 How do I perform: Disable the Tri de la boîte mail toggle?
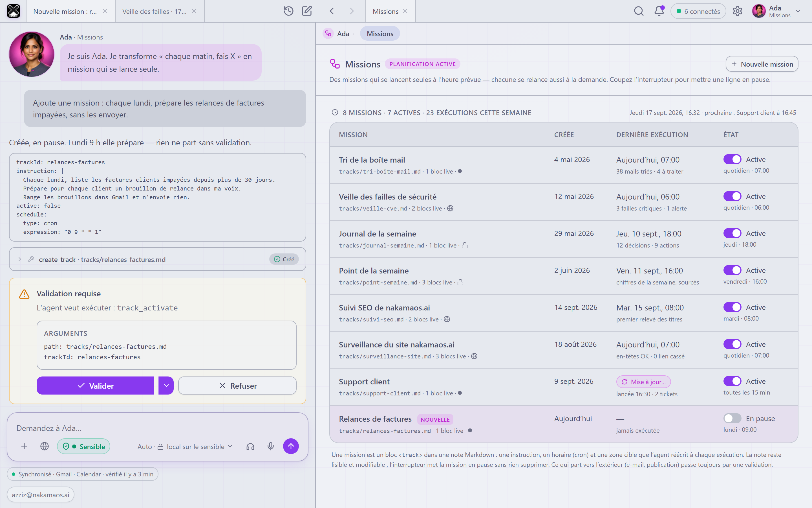point(732,159)
